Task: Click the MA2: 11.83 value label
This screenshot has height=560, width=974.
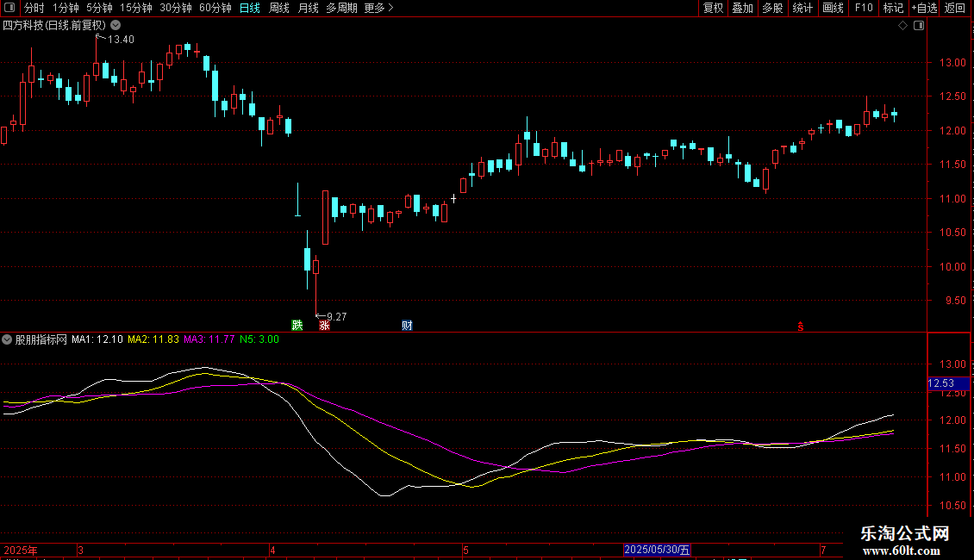Action: tap(153, 339)
